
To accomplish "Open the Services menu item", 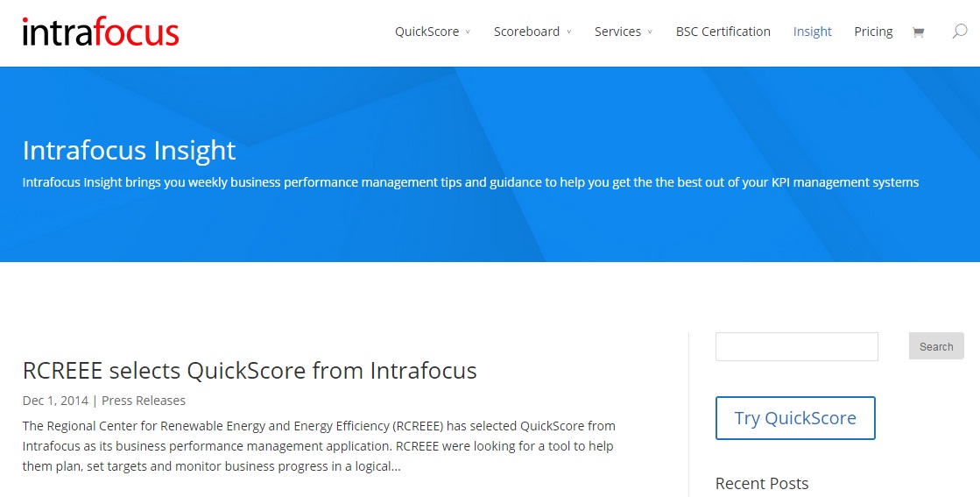I will [617, 32].
